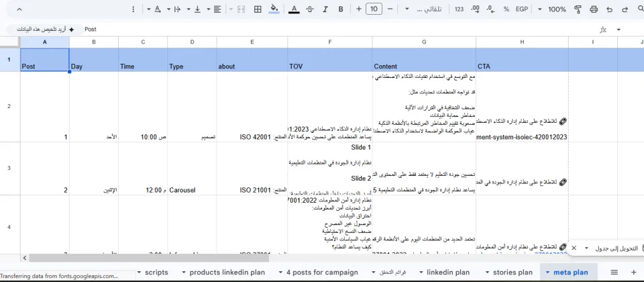
Task: Open the text color picker
Action: tap(294, 9)
